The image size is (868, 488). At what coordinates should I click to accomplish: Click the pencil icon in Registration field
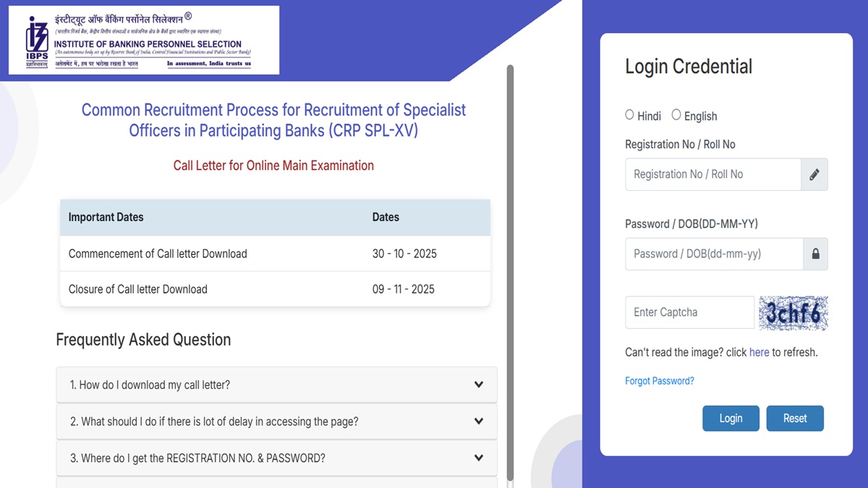point(814,174)
